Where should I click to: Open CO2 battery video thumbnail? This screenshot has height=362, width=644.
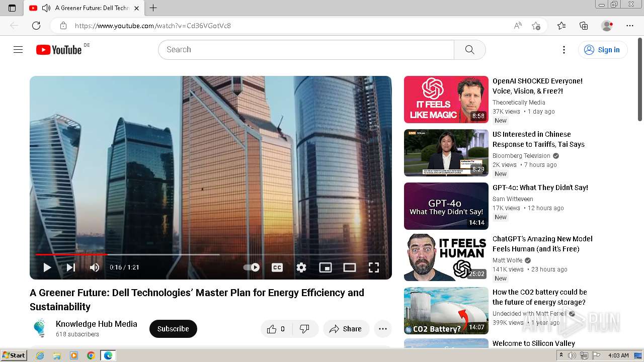coord(446,311)
